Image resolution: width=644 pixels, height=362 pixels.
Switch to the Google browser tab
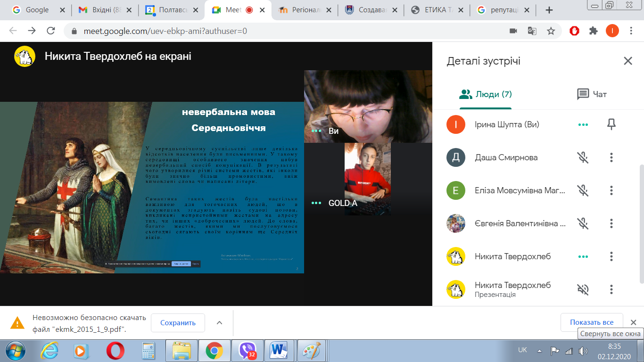[38, 10]
